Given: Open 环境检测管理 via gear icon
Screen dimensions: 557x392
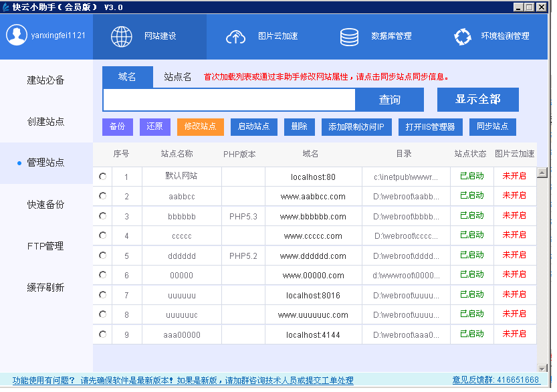Looking at the screenshot, I should (x=463, y=37).
